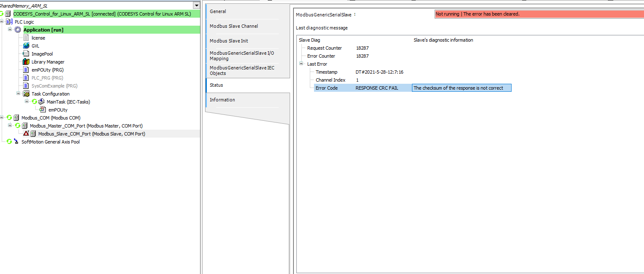Collapse the Application node in the tree
This screenshot has height=274, width=644.
click(x=9, y=29)
